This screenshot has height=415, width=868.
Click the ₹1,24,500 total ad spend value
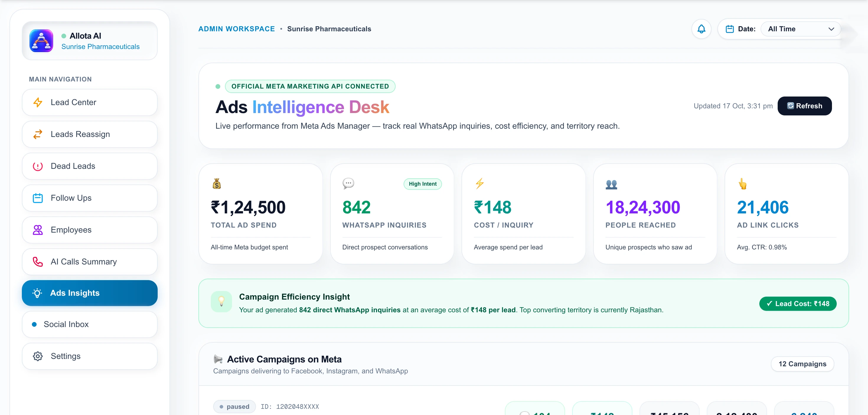tap(248, 207)
